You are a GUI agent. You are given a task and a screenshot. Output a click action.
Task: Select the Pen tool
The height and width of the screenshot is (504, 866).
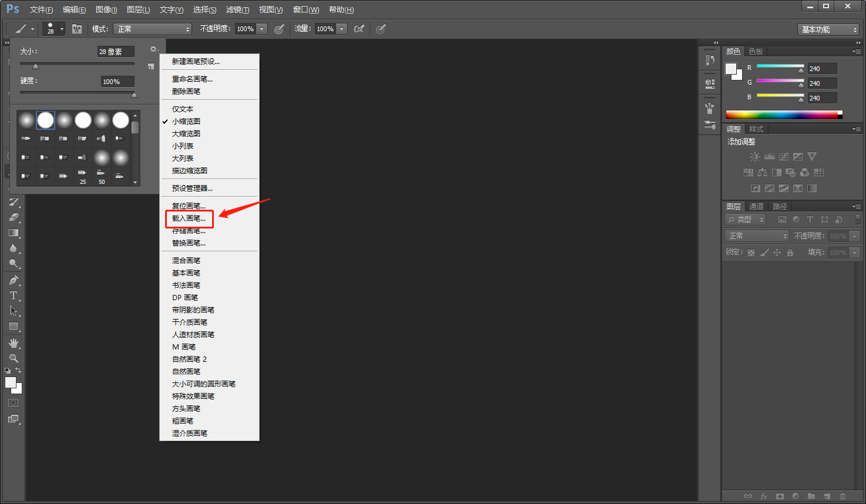point(14,280)
